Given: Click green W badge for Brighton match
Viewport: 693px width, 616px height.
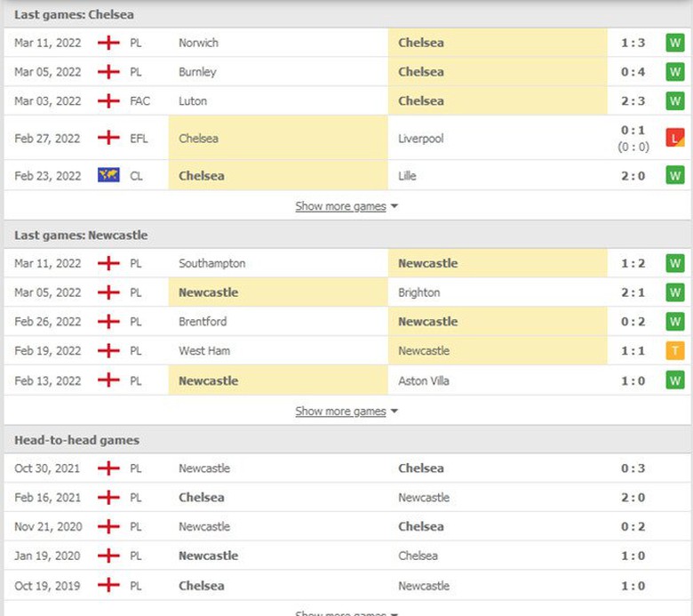Looking at the screenshot, I should coord(675,292).
